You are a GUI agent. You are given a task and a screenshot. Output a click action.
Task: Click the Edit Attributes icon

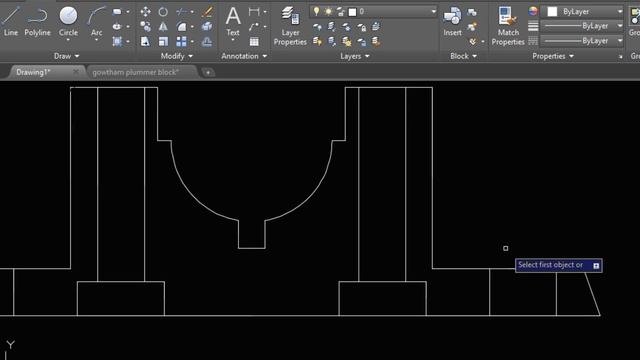[x=473, y=41]
